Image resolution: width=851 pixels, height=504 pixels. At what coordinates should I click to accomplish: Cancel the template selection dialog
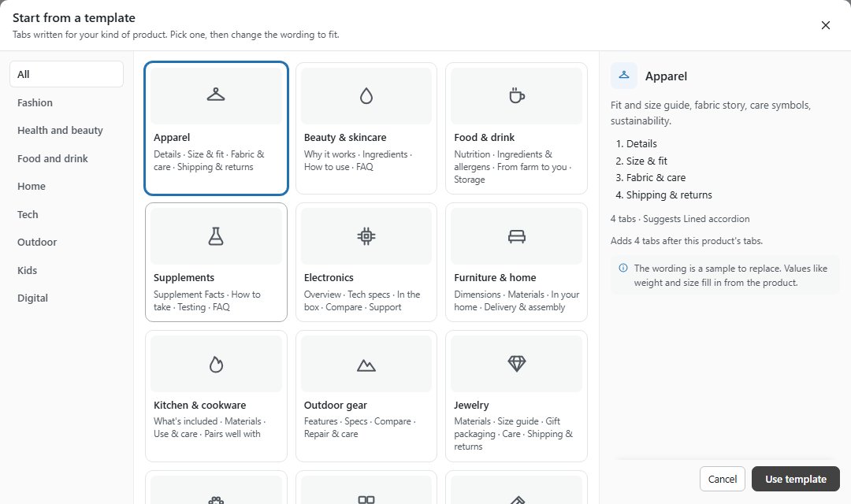(x=723, y=479)
